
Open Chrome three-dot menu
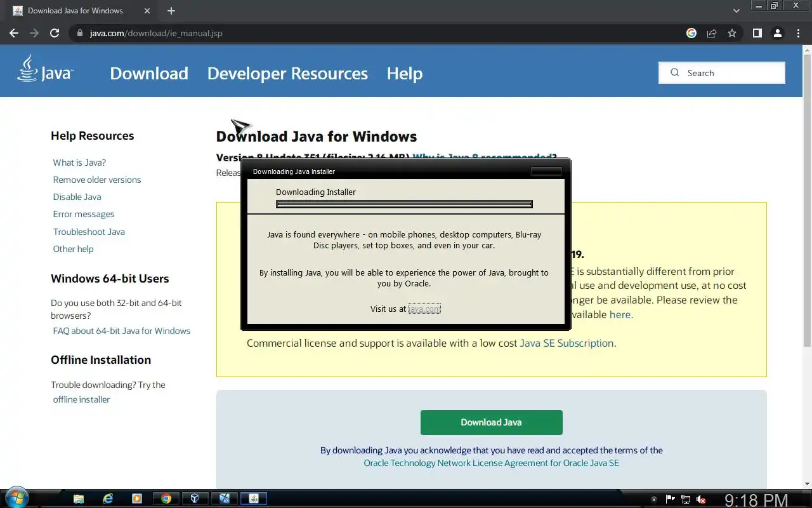pos(797,33)
